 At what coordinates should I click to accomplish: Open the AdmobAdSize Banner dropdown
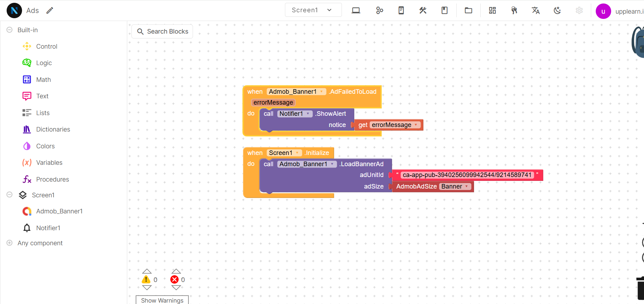click(455, 186)
